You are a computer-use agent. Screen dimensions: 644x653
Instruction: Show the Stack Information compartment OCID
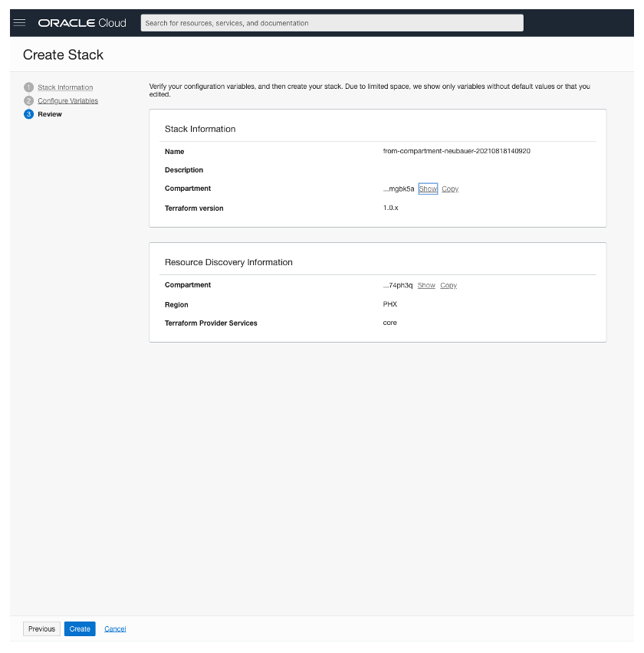tap(428, 189)
